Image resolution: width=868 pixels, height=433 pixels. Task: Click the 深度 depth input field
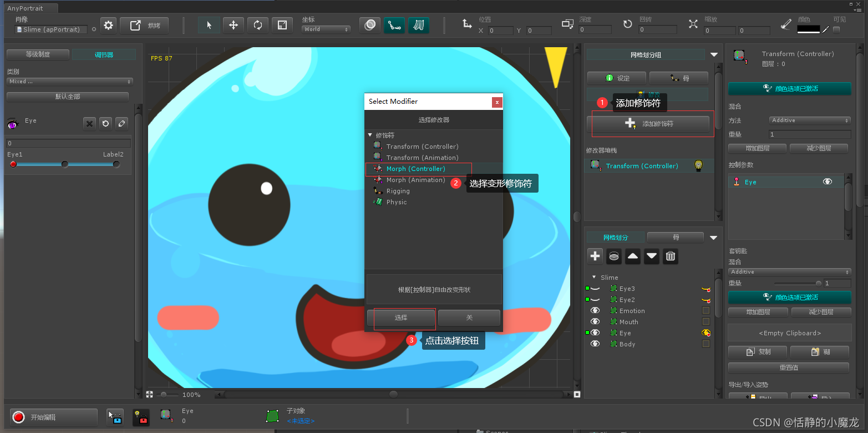pos(595,29)
